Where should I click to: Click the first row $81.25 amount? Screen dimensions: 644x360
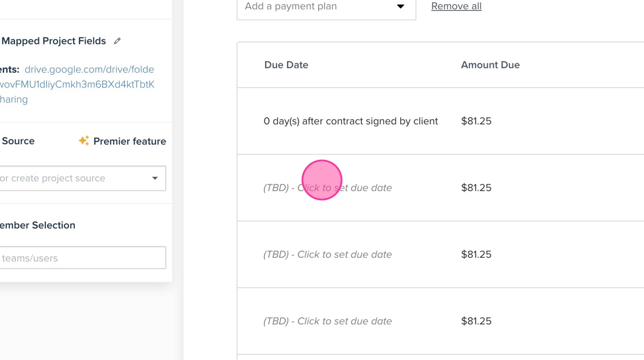[x=476, y=121]
